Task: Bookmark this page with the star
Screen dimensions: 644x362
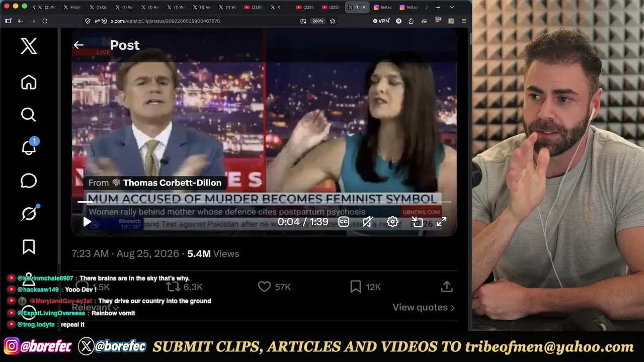Action: click(333, 21)
